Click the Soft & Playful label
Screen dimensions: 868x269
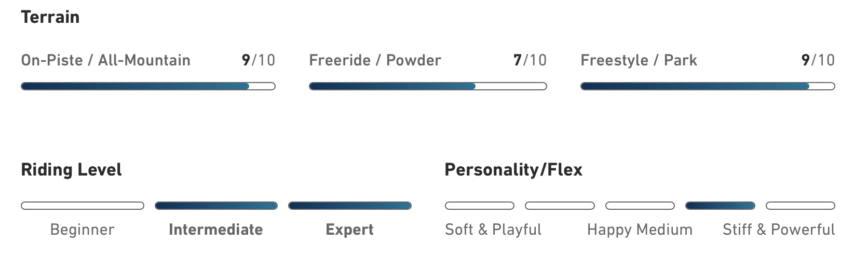tap(493, 230)
